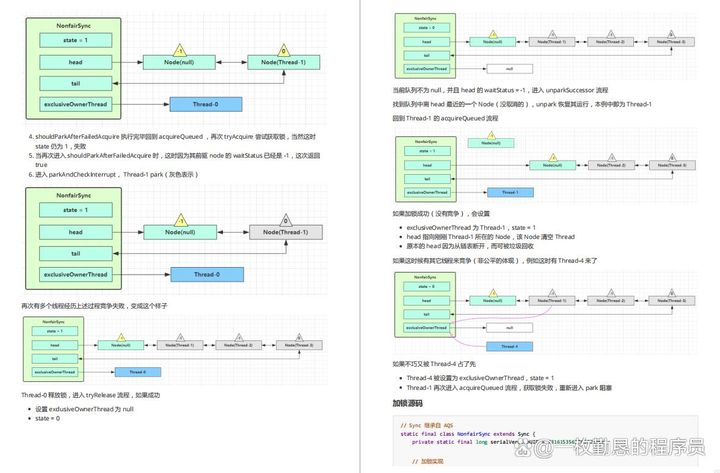Image resolution: width=720 pixels, height=473 pixels.
Task: Click the line about unpark 恢复其运行
Action: click(522, 104)
